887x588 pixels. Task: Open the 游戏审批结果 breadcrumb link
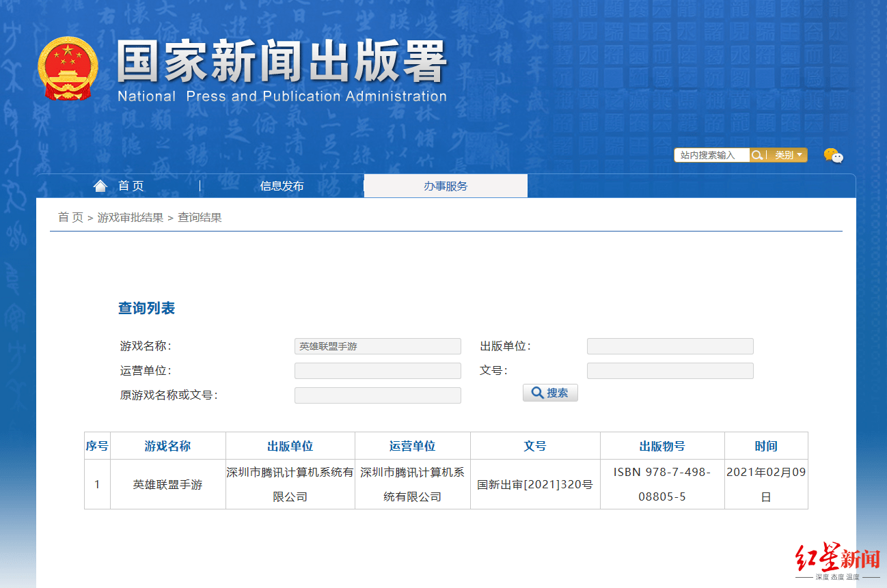point(131,217)
